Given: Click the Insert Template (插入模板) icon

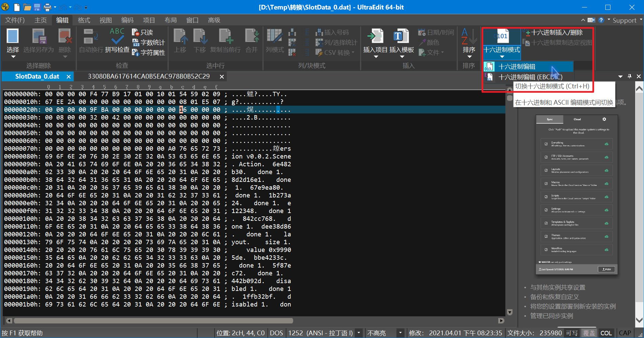Looking at the screenshot, I should 401,37.
